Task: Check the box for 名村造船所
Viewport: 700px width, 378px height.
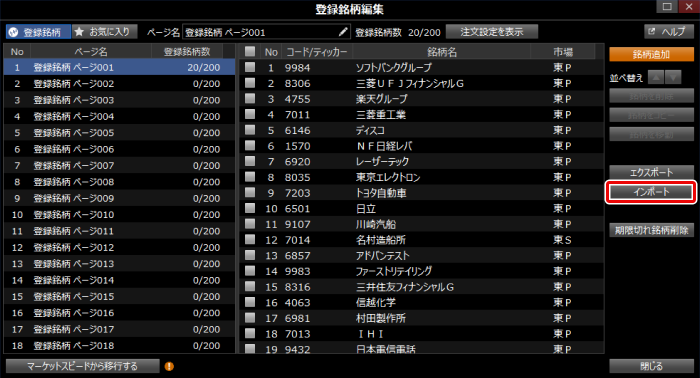Action: pos(250,239)
